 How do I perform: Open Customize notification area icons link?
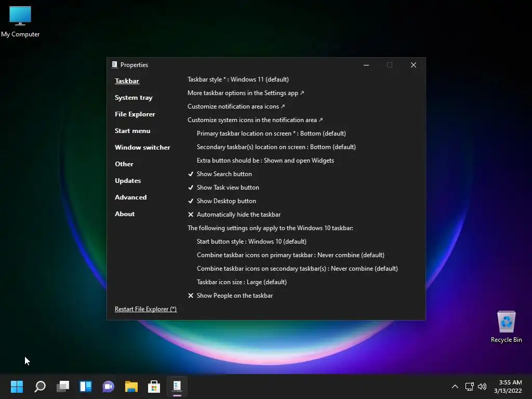[x=236, y=107]
